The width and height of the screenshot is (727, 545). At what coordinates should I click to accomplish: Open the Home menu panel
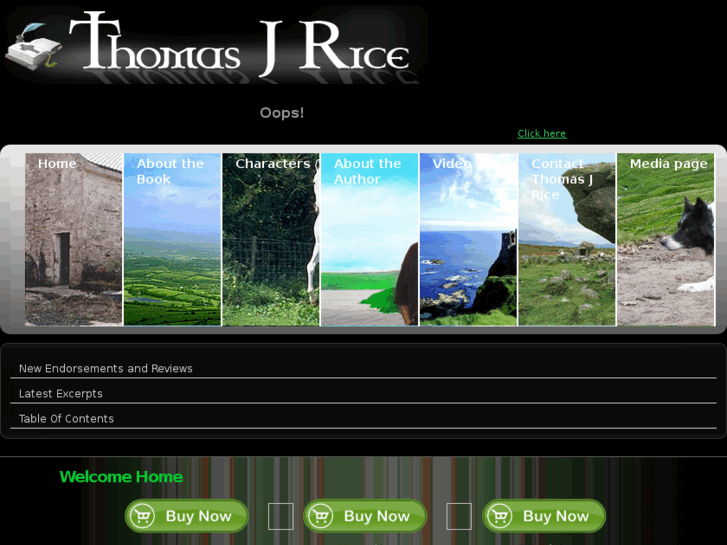pos(74,239)
